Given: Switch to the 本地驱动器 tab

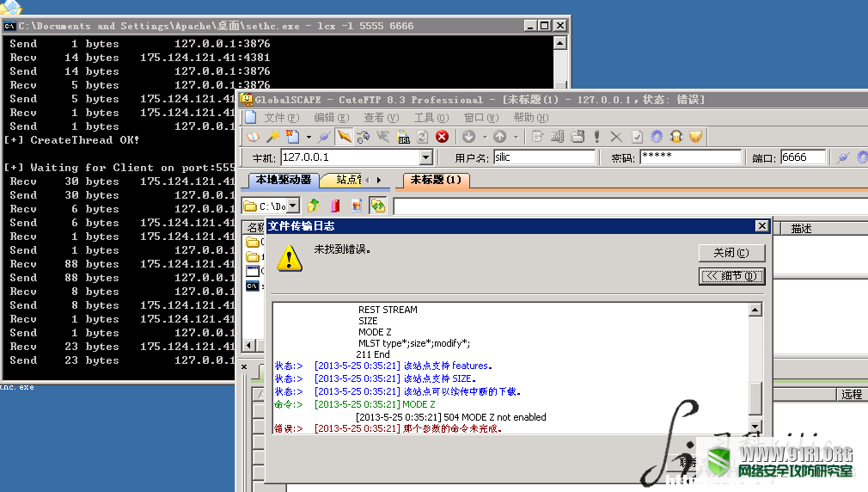Looking at the screenshot, I should (x=284, y=180).
